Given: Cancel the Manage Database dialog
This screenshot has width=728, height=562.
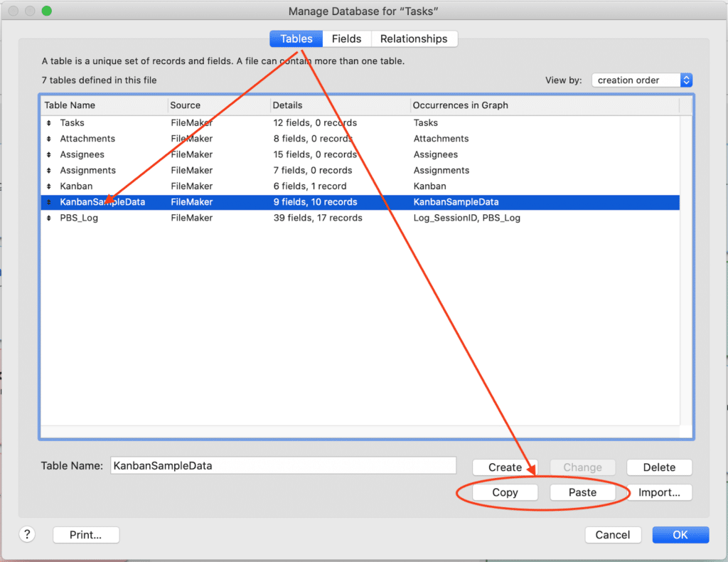Looking at the screenshot, I should (x=613, y=534).
